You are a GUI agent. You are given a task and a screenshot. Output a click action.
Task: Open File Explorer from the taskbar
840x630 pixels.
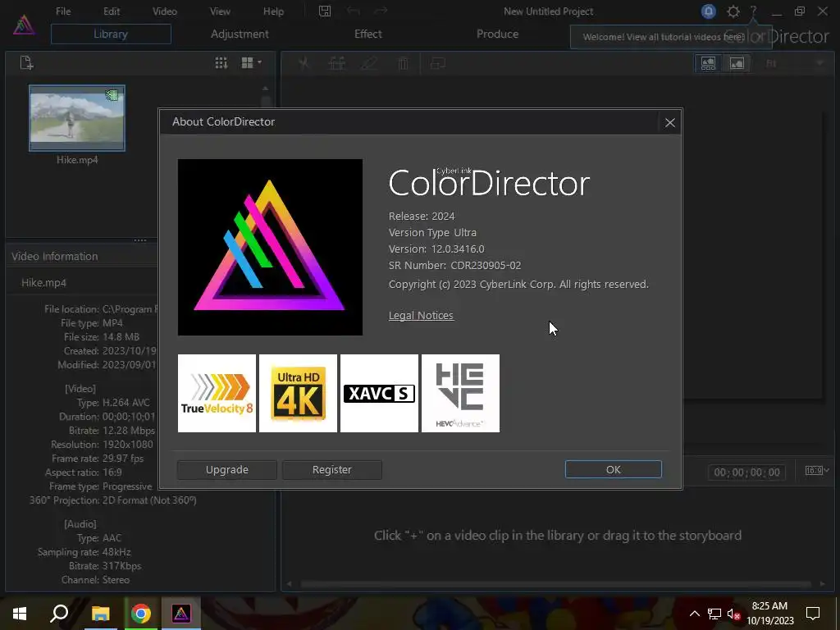100,614
